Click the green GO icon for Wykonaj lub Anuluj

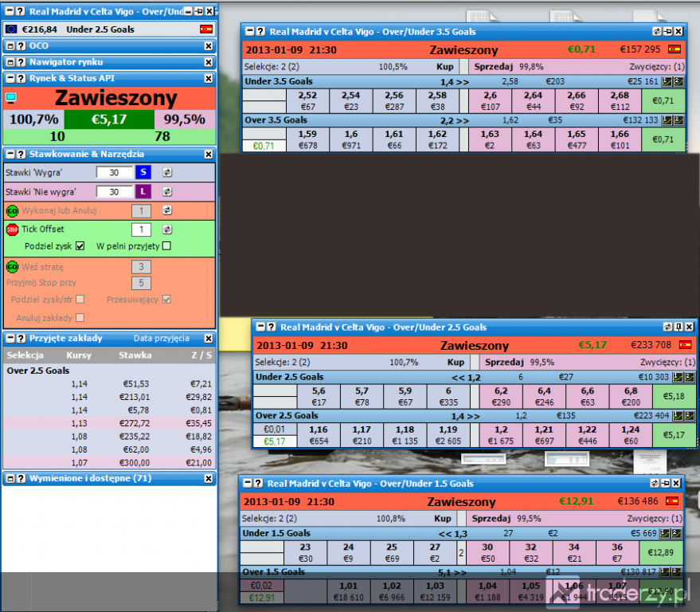pos(12,211)
